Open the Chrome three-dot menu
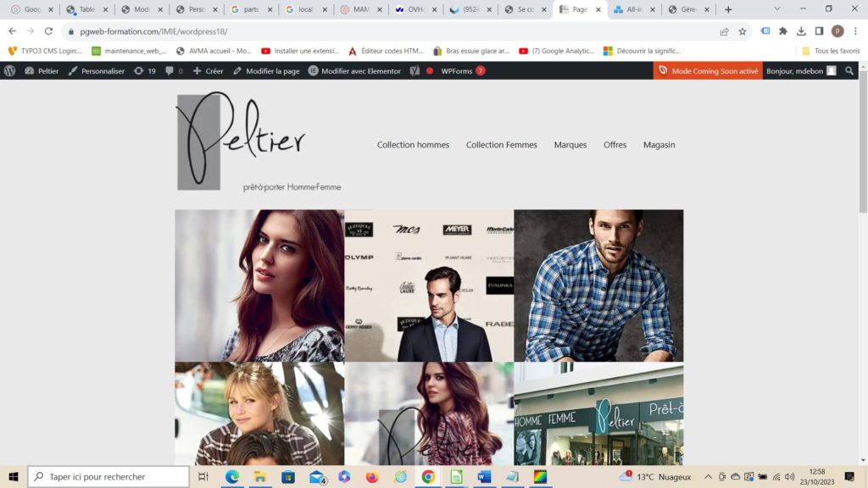Image resolution: width=868 pixels, height=488 pixels. tap(856, 31)
